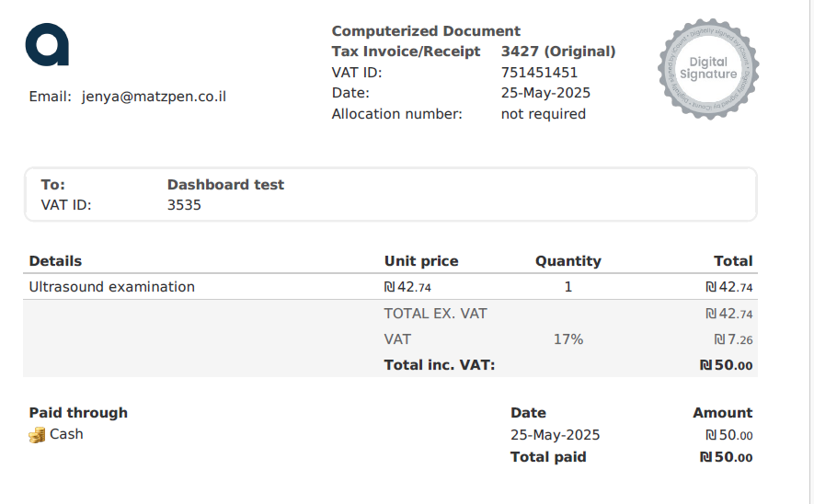Click the Total inc. VAT label

pos(440,365)
